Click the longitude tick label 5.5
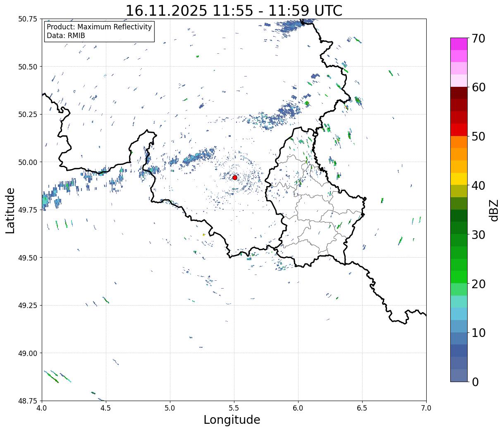Image resolution: width=504 pixels, height=430 pixels. click(234, 408)
